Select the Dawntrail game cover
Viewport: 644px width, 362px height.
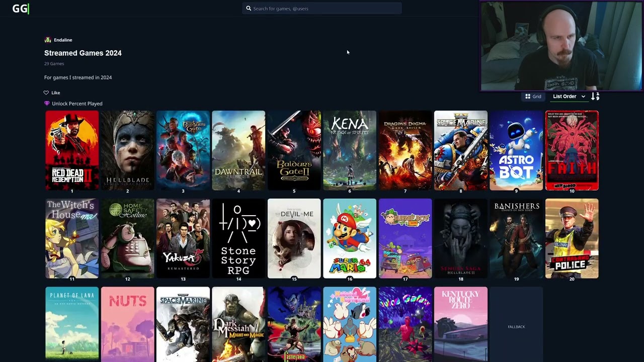(x=238, y=150)
